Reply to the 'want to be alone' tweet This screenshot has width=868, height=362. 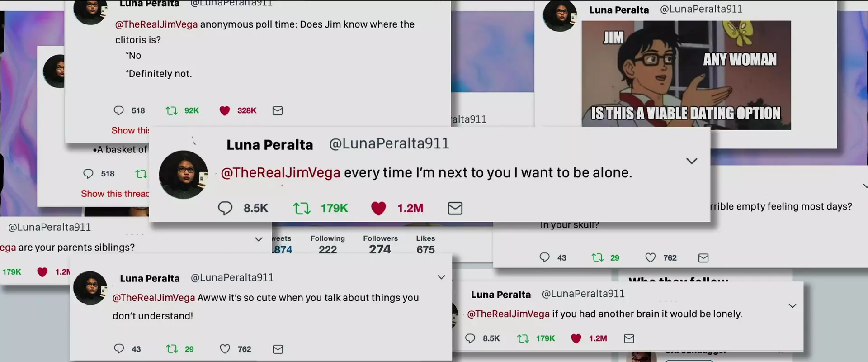[225, 208]
